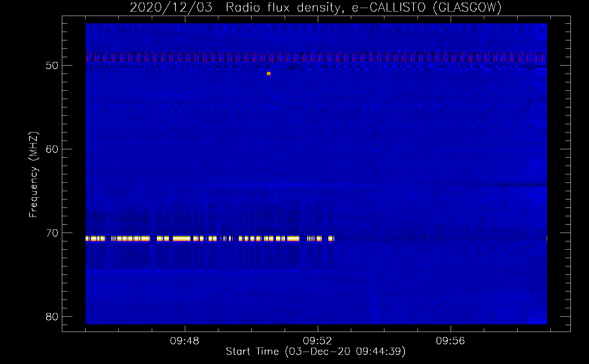Click the 60 frequency tick label
The image size is (589, 364).
[52, 149]
